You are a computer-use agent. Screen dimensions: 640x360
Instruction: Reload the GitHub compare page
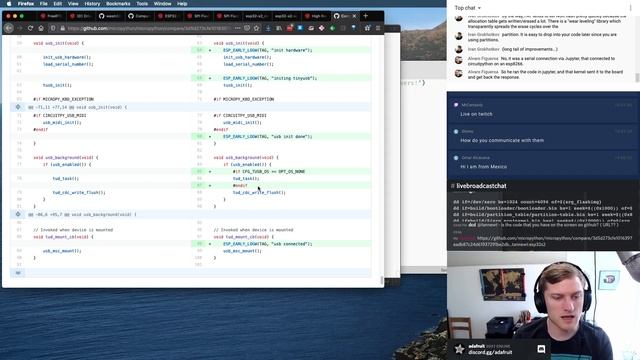point(30,28)
